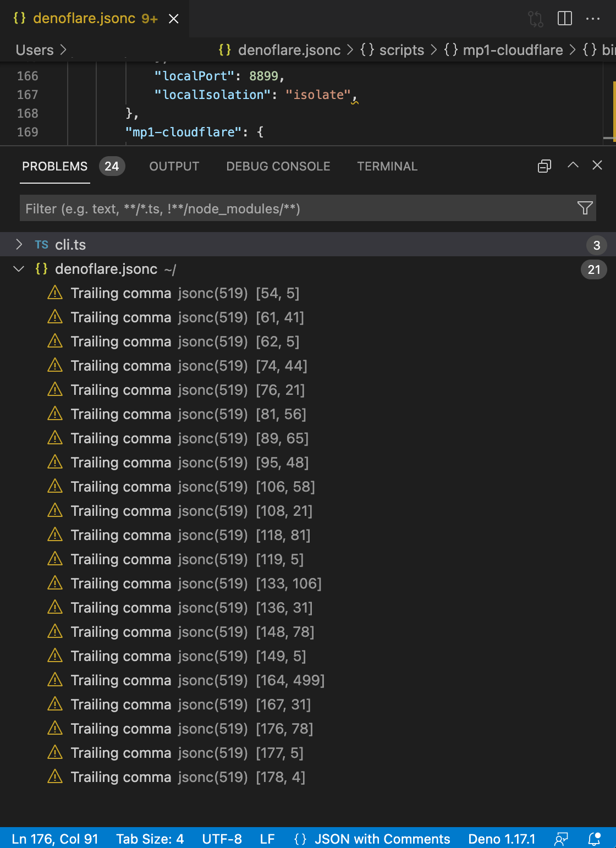Screen dimensions: 616x848
Task: Open the filter options in Problems panel
Action: click(584, 208)
